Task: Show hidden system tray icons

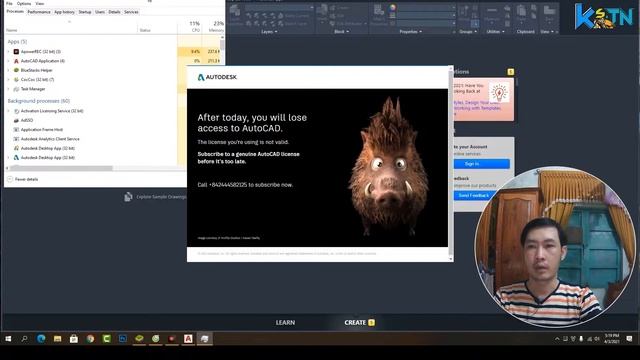Action: [557, 339]
